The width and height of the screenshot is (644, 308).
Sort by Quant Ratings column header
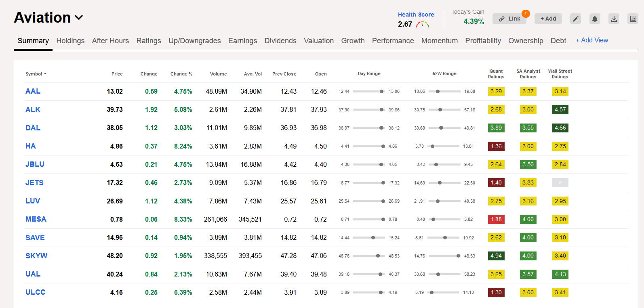pyautogui.click(x=496, y=74)
